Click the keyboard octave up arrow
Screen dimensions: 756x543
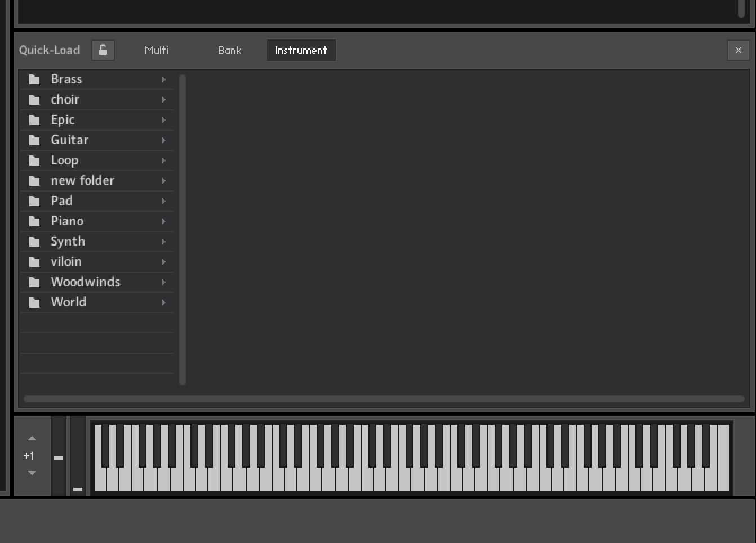coord(32,438)
